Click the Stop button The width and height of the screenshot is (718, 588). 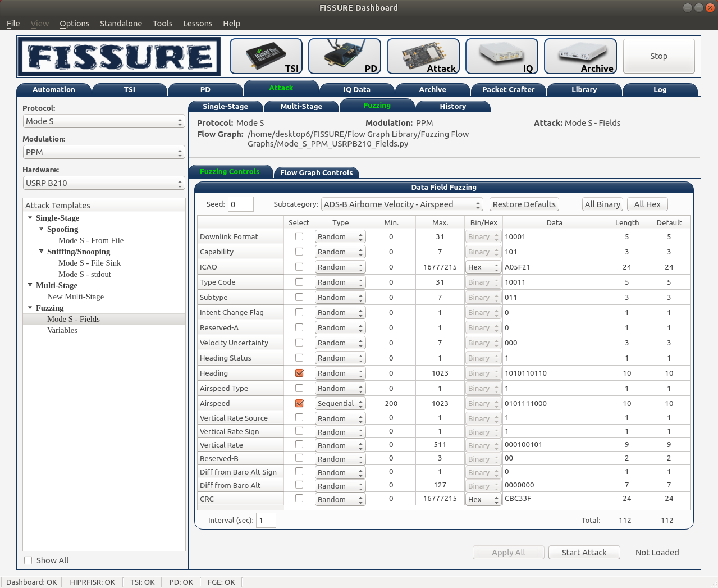point(659,56)
